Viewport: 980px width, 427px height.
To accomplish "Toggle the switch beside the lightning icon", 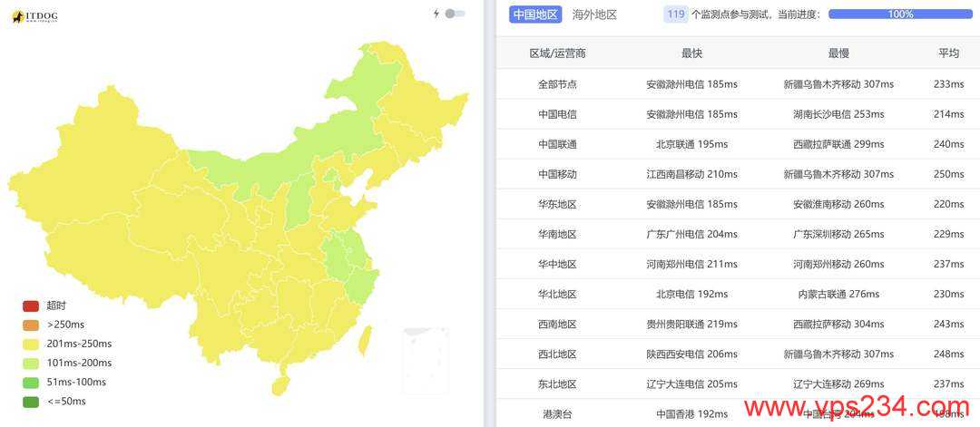I will click(455, 14).
